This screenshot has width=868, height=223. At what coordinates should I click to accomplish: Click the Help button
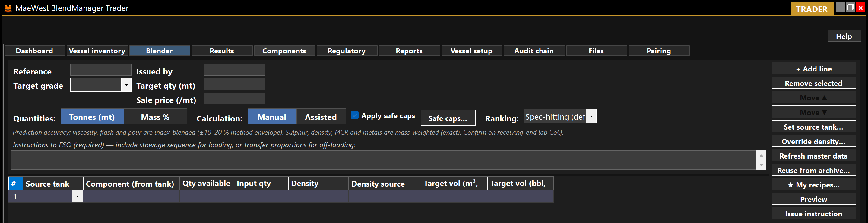[x=844, y=36]
